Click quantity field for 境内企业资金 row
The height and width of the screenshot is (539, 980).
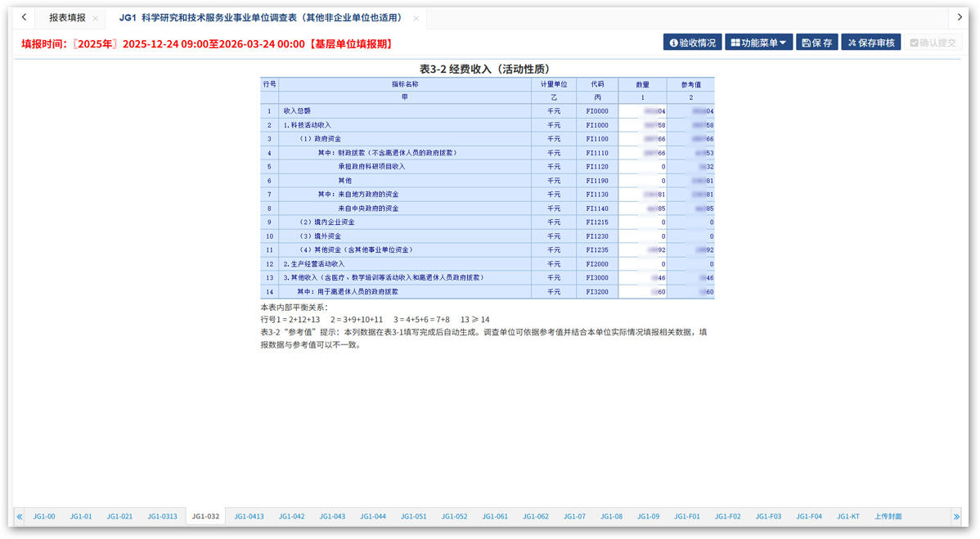643,222
